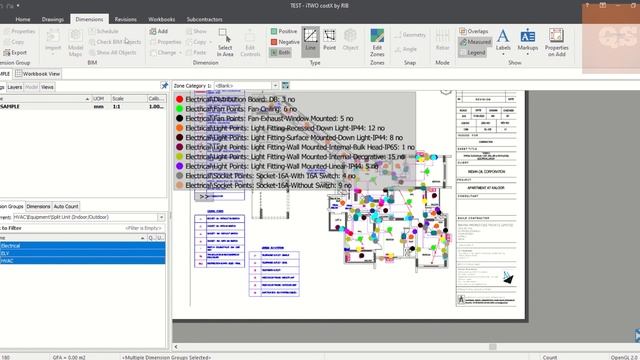640x360 pixels.
Task: Open the Labels tool
Action: [x=503, y=40]
